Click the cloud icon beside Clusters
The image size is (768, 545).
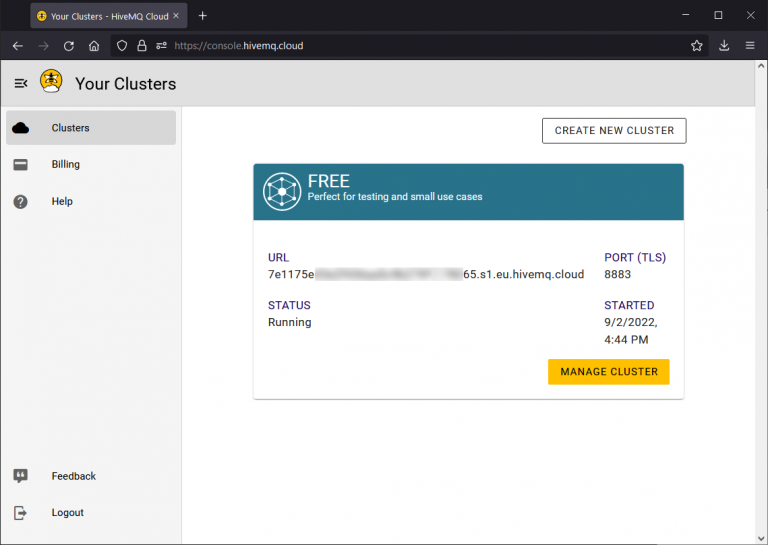[x=20, y=128]
